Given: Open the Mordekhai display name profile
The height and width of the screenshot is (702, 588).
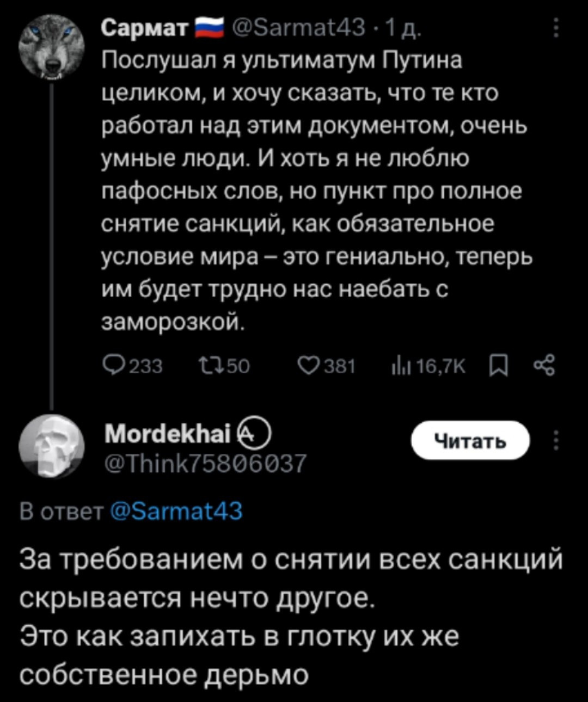Looking at the screenshot, I should (167, 434).
